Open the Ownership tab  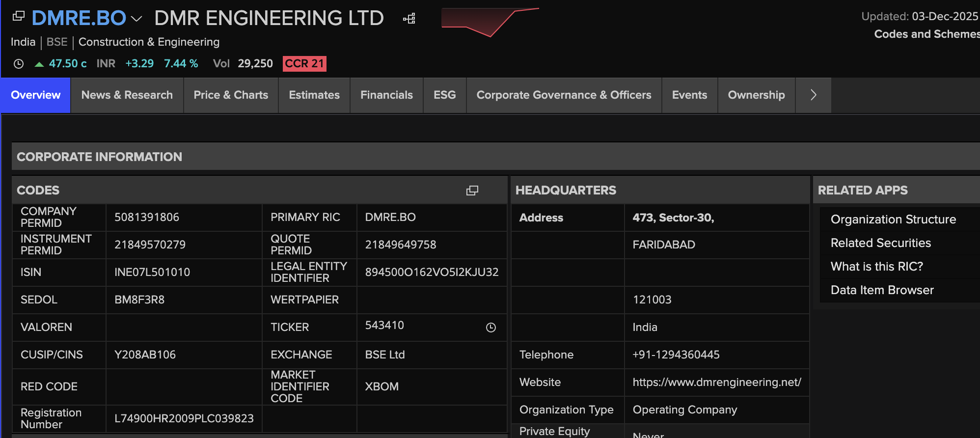click(x=757, y=95)
